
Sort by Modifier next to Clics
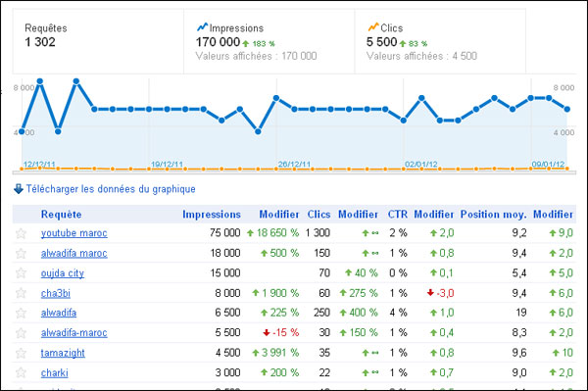point(358,215)
